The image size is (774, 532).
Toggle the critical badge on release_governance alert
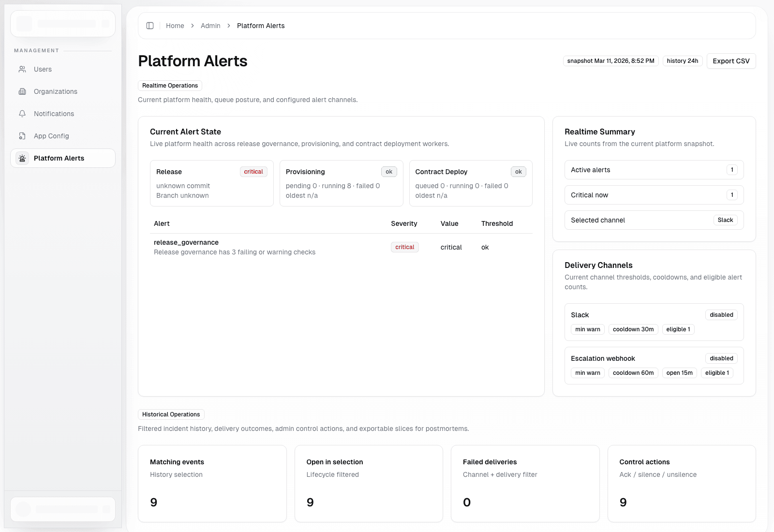(x=404, y=247)
